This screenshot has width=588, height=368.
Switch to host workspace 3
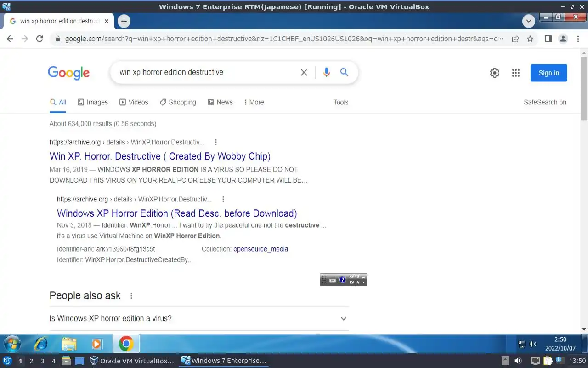42,361
